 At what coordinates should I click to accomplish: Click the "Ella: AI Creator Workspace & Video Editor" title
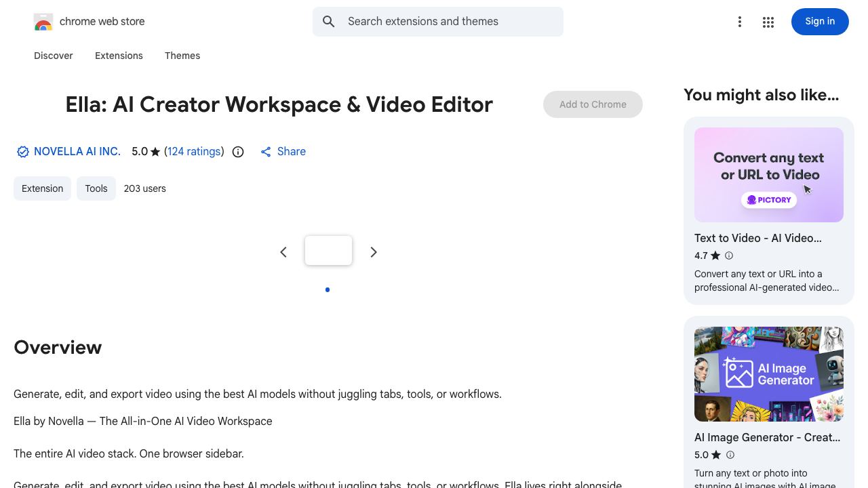[x=279, y=104]
